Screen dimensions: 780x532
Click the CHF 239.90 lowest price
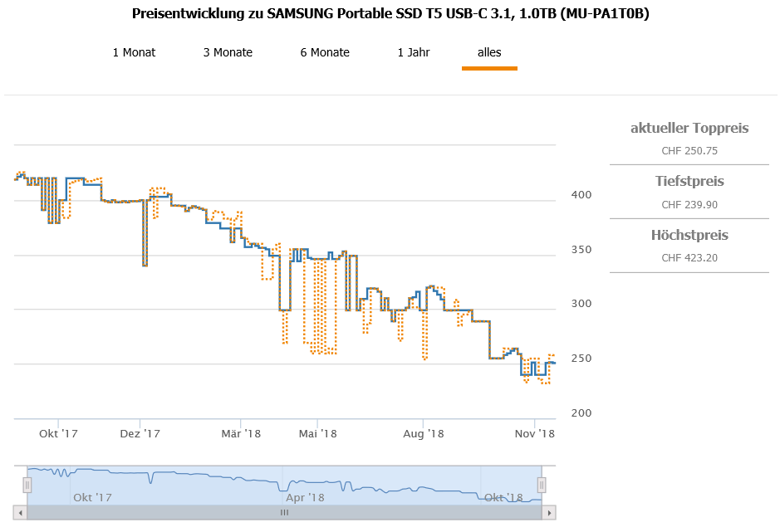[689, 204]
